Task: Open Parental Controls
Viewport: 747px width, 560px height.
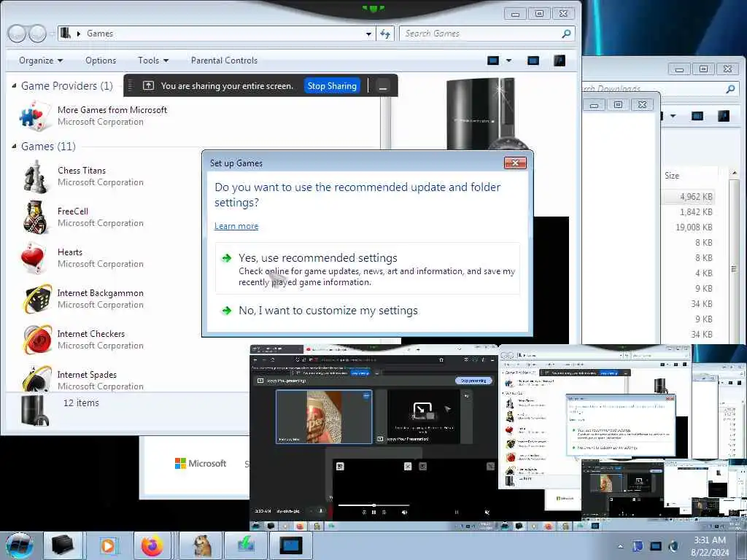Action: click(x=224, y=61)
